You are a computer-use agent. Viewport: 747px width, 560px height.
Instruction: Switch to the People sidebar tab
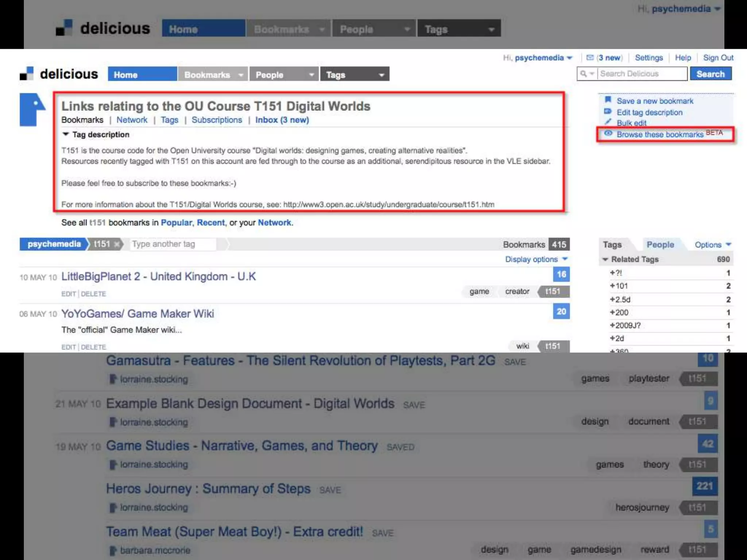pos(660,245)
